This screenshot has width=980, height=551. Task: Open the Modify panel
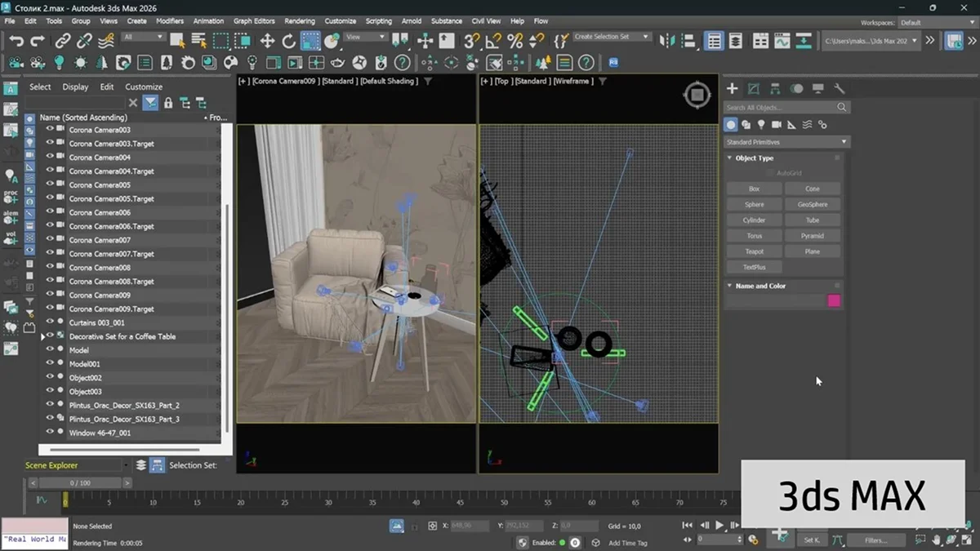[753, 88]
